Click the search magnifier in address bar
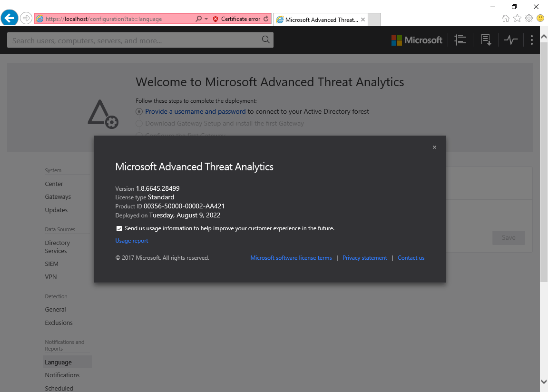The width and height of the screenshot is (548, 392). point(198,19)
